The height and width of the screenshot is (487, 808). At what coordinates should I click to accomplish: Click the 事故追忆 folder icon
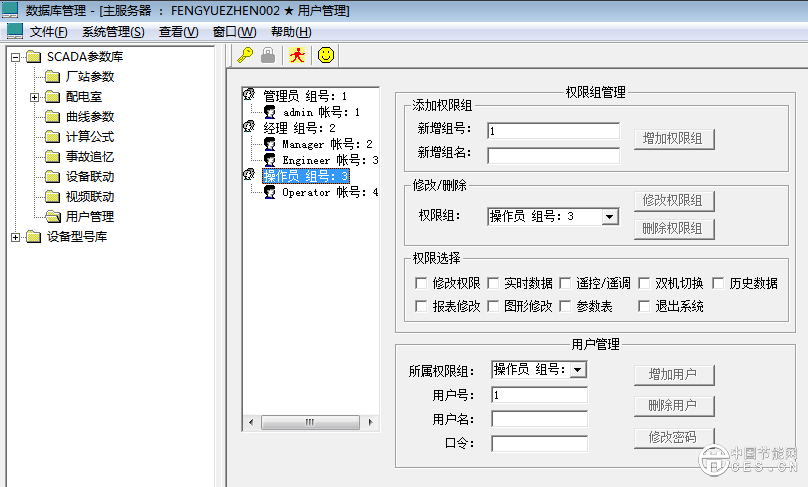pos(53,157)
